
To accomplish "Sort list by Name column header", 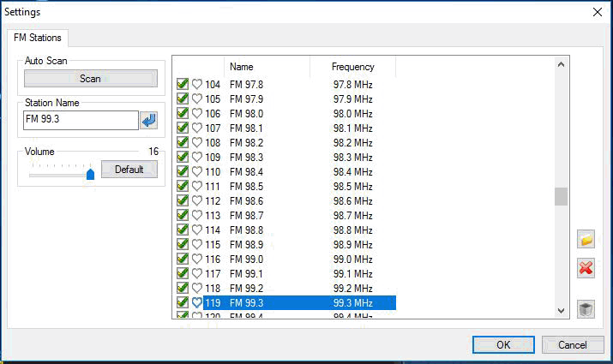I will (242, 67).
